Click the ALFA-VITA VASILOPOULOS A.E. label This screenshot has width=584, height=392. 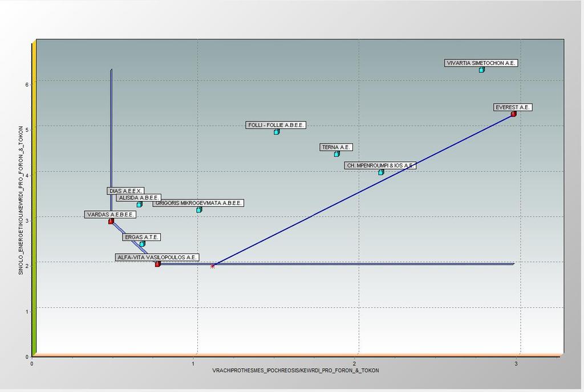(x=157, y=258)
